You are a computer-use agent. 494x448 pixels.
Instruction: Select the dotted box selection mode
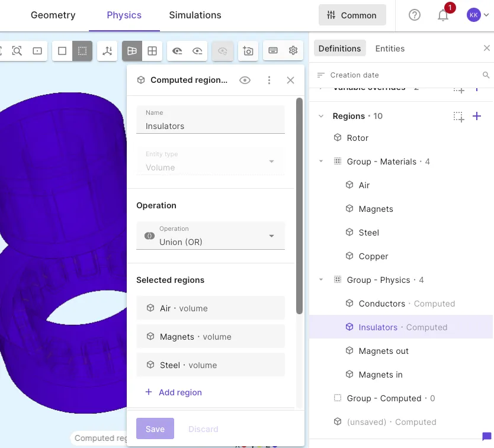(82, 51)
